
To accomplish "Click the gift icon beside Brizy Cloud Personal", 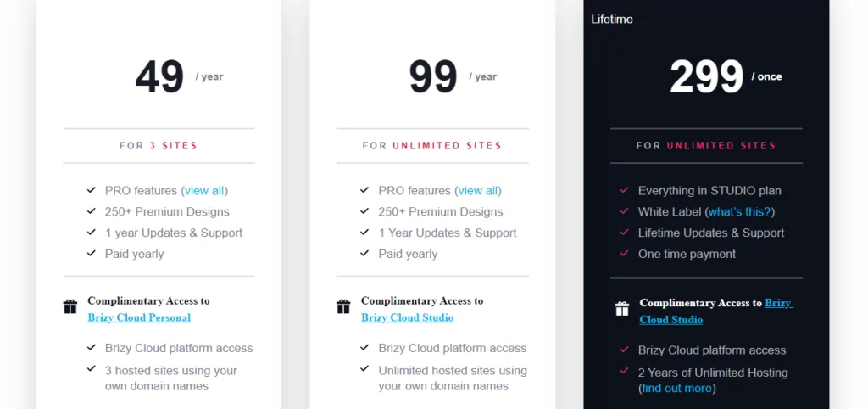I will [x=70, y=306].
